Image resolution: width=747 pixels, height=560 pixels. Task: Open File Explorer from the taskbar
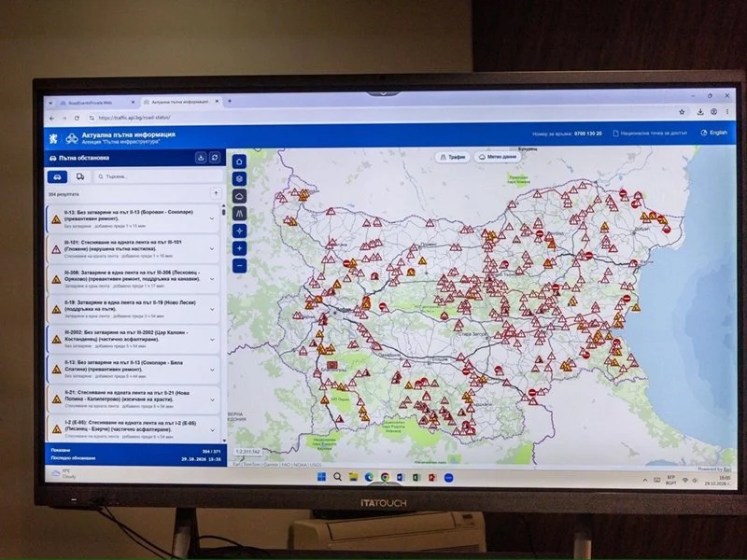353,477
